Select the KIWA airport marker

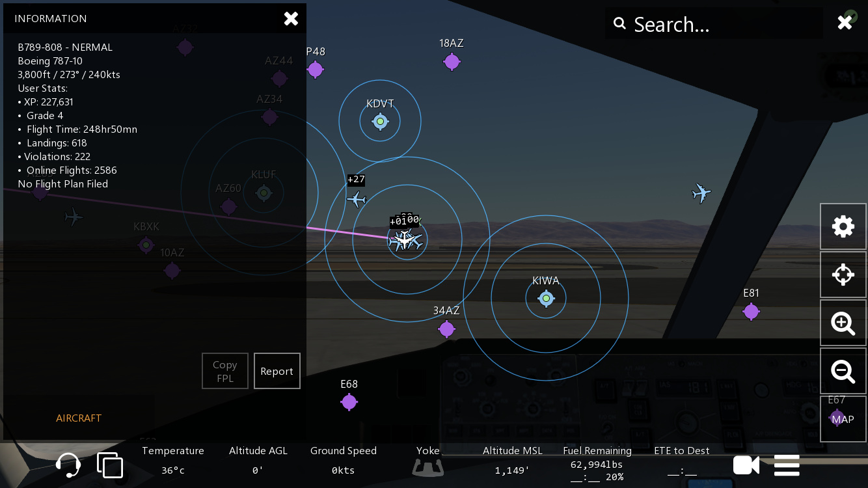click(546, 298)
